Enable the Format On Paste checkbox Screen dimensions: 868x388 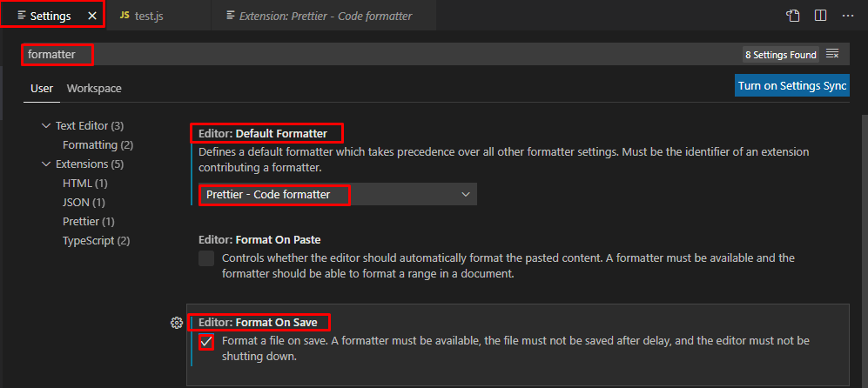coord(206,258)
